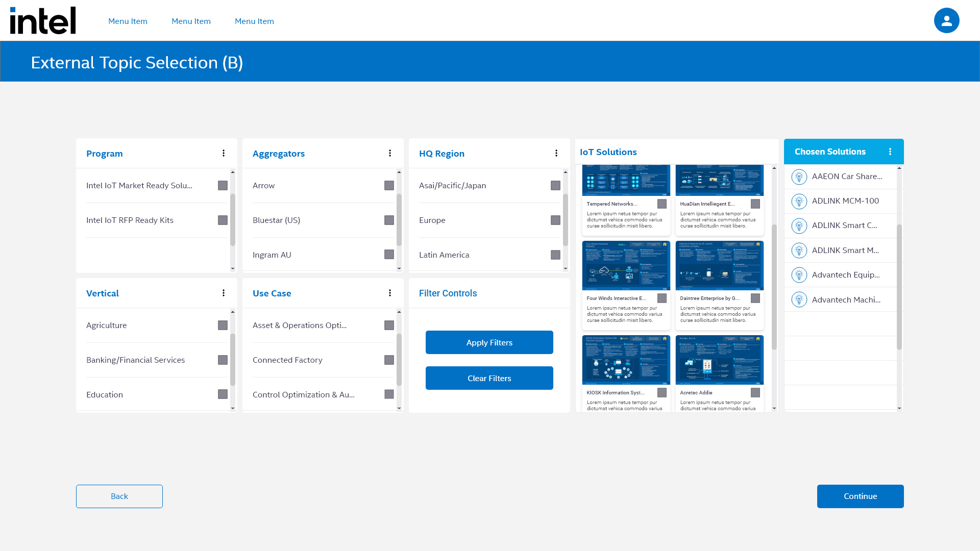Check Intel IoT Market Ready Solutions checkbox
This screenshot has width=980, height=551.
223,185
